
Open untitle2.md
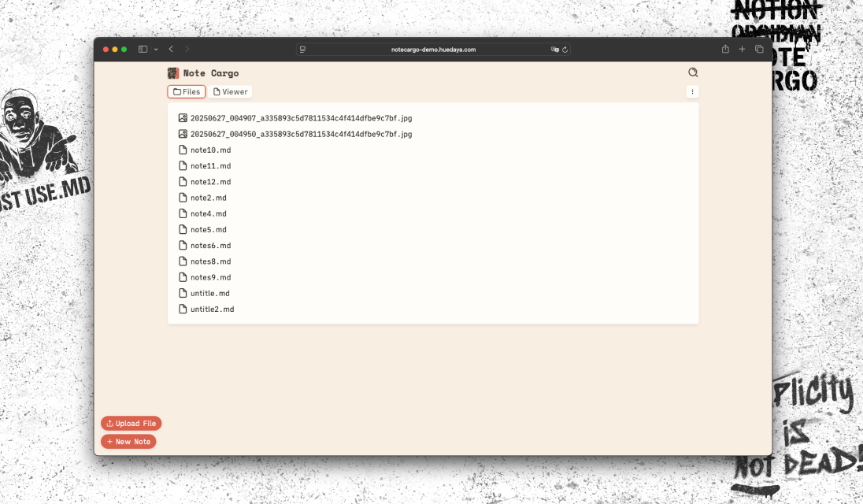[x=213, y=309]
